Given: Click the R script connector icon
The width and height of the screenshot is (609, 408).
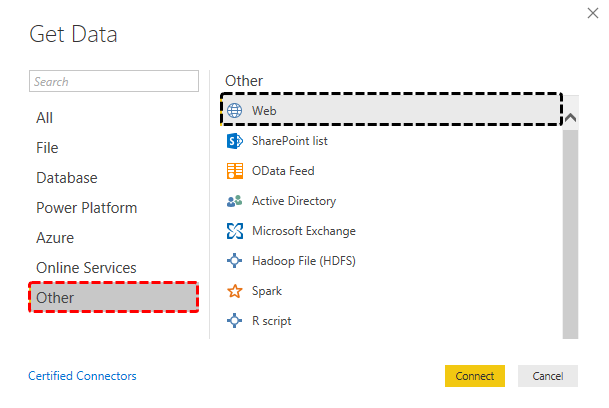Looking at the screenshot, I should pyautogui.click(x=235, y=321).
